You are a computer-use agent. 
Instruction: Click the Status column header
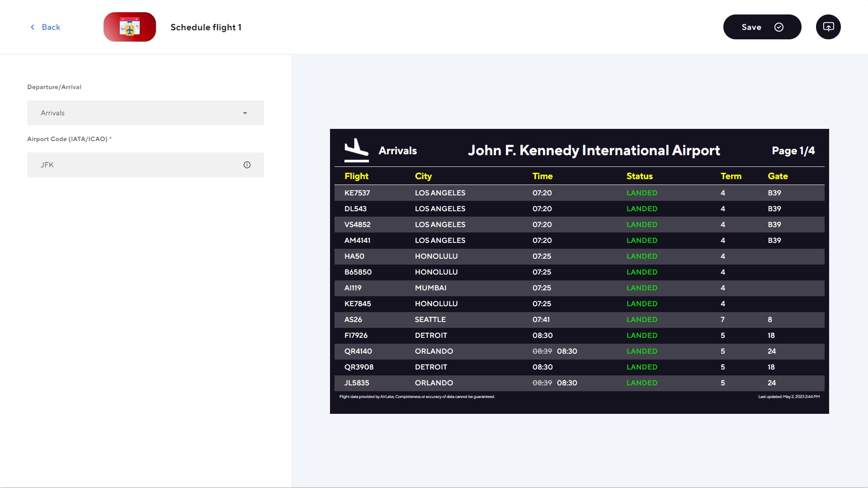tap(639, 176)
